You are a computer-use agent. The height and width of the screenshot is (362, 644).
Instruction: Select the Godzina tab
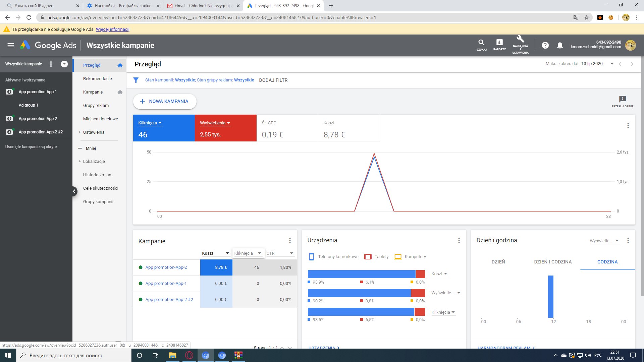[x=607, y=262]
